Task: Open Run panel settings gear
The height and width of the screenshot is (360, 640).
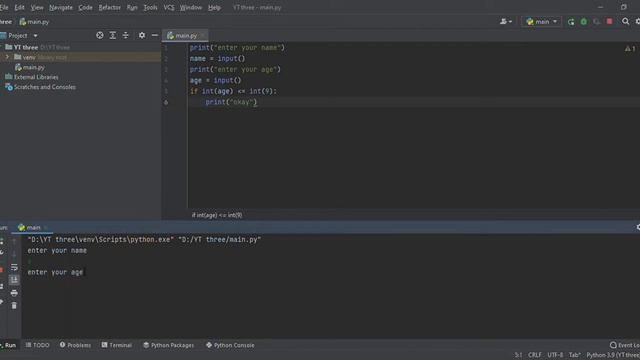Action: click(x=638, y=227)
